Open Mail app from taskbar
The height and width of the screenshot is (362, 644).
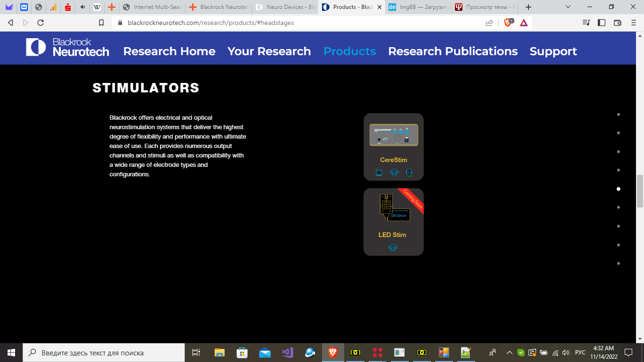(x=264, y=353)
